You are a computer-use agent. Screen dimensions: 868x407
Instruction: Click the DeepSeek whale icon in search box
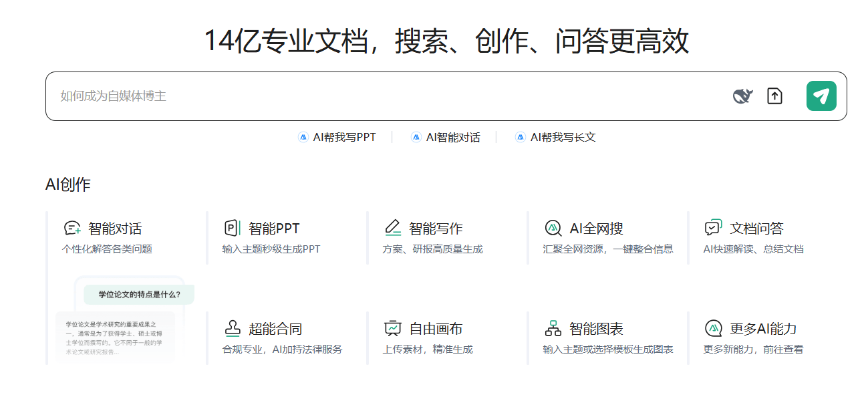tap(742, 96)
